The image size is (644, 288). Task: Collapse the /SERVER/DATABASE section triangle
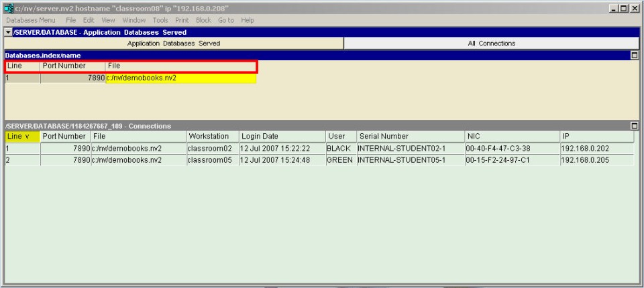(x=7, y=32)
